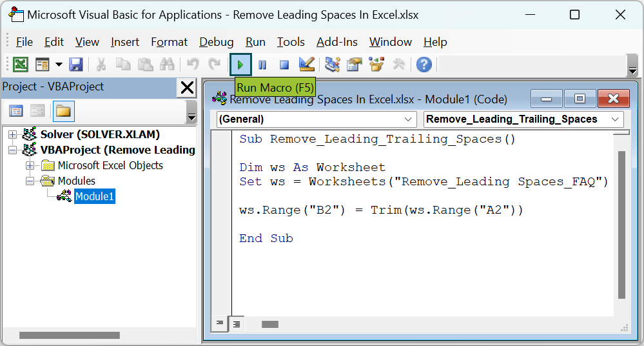
Task: Close the Module1 code window
Action: tap(613, 99)
